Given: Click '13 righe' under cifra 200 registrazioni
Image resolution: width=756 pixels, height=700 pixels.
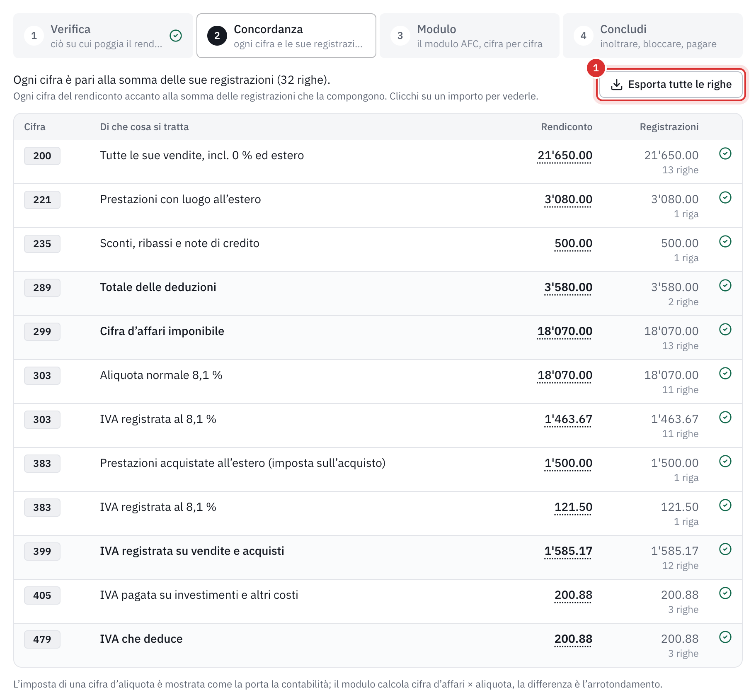Looking at the screenshot, I should (680, 170).
